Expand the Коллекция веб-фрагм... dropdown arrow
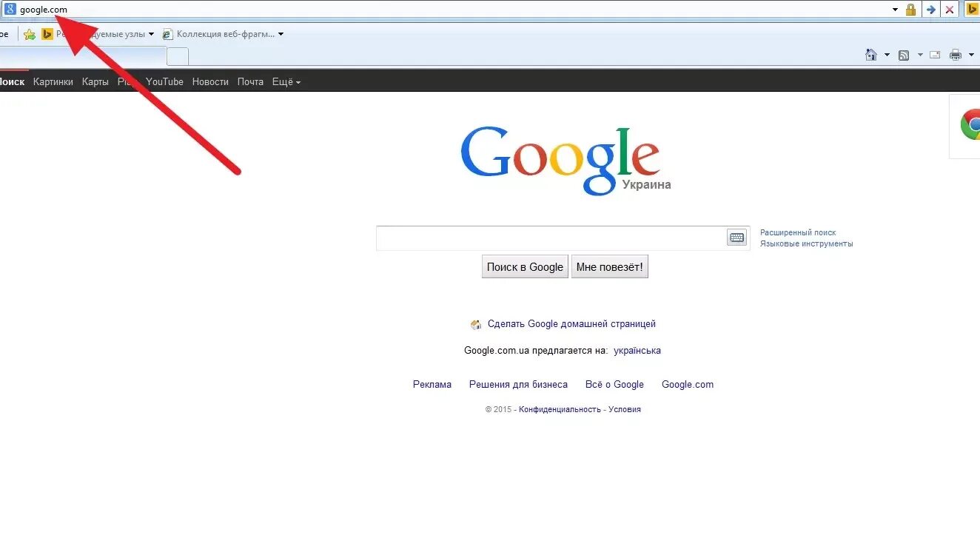 (x=281, y=34)
